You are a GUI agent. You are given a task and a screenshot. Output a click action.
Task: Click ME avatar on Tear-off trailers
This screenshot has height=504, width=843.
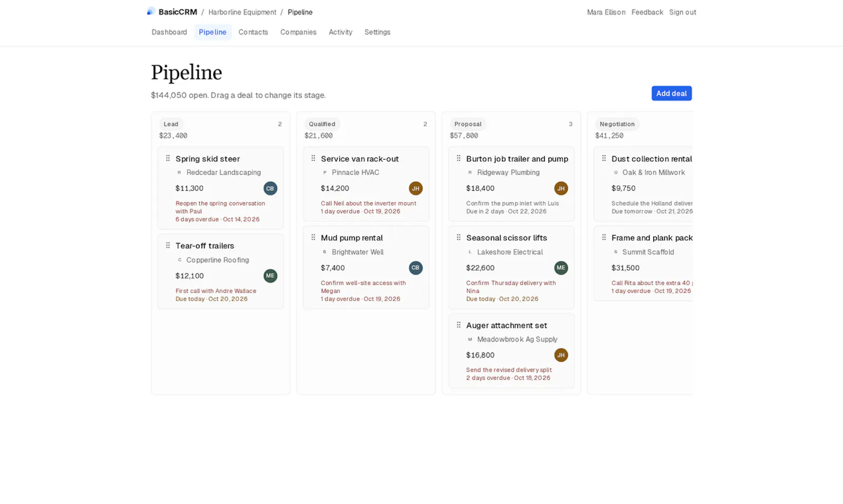[270, 275]
